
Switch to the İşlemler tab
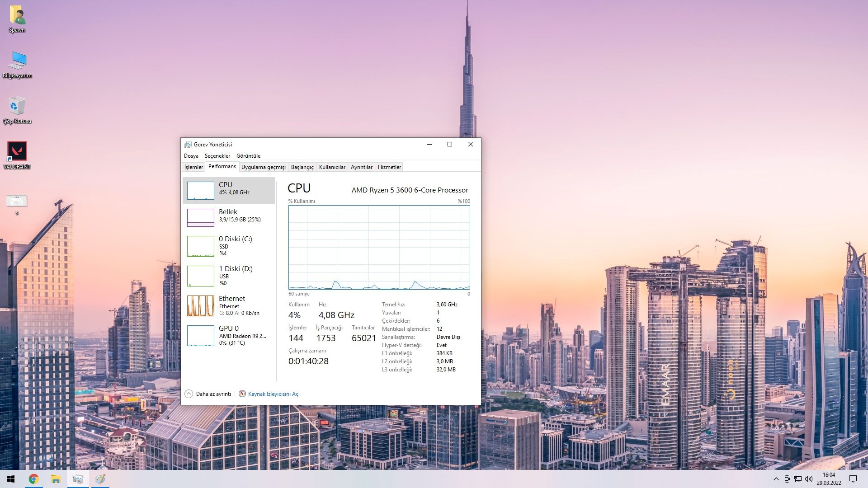[x=193, y=167]
